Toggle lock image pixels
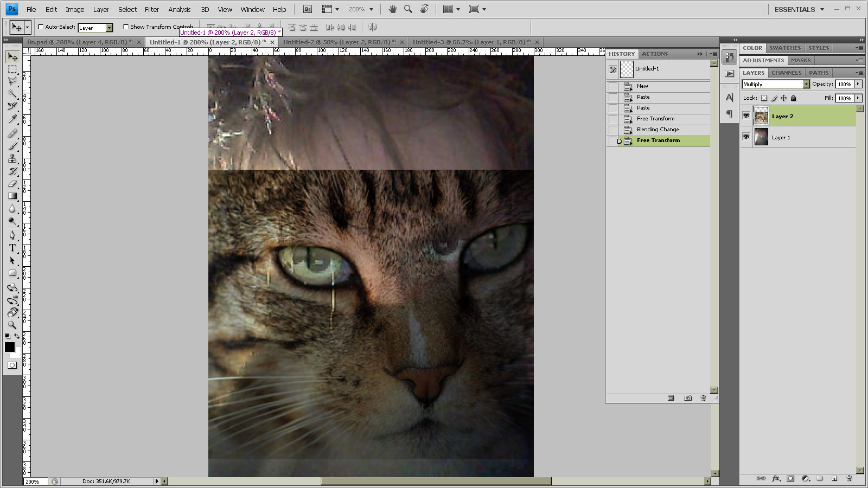The width and height of the screenshot is (868, 488). click(x=774, y=98)
